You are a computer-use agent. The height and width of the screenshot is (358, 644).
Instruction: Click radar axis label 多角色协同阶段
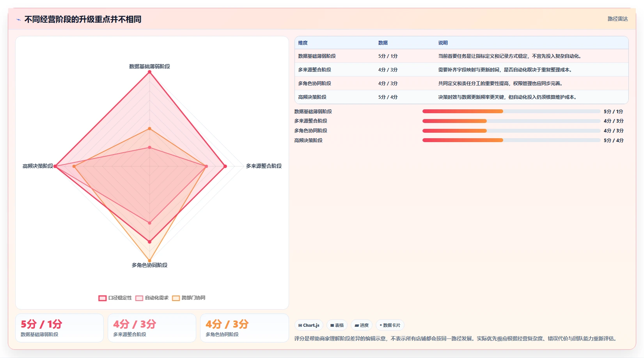[x=149, y=265]
